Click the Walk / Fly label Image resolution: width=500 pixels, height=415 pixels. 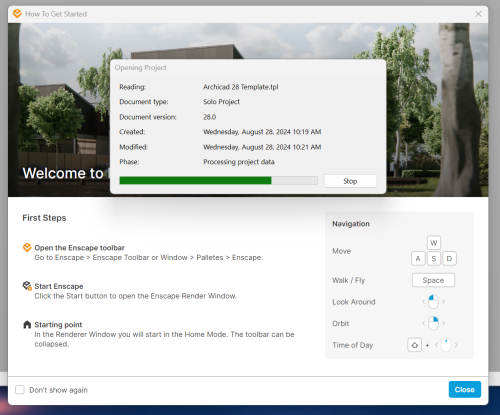click(348, 280)
